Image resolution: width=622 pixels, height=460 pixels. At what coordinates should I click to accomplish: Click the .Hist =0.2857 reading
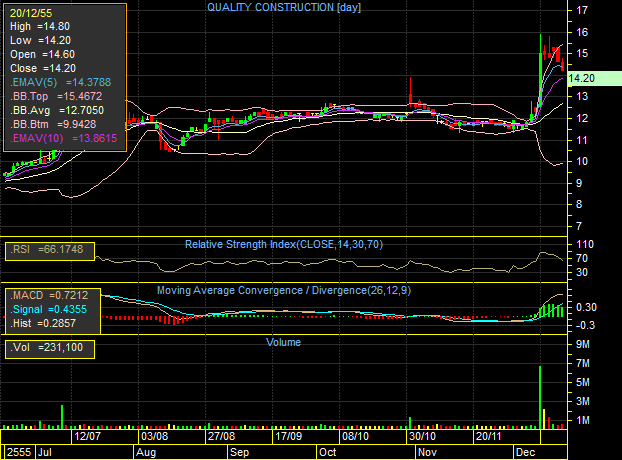tap(43, 323)
